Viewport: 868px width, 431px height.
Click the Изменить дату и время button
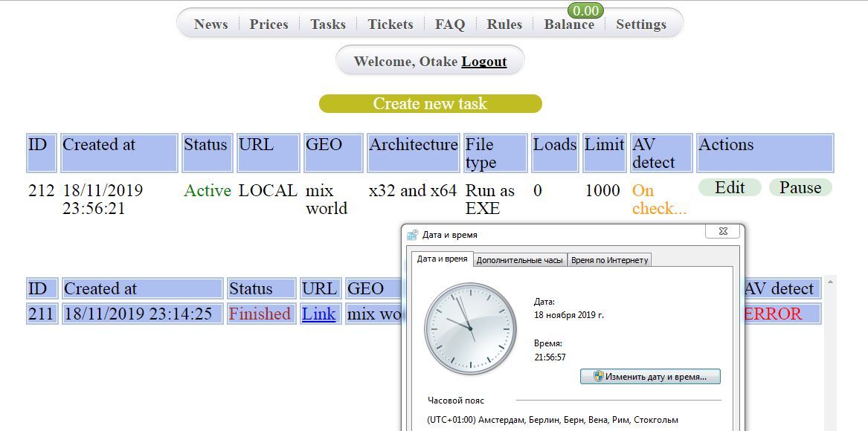click(x=650, y=377)
